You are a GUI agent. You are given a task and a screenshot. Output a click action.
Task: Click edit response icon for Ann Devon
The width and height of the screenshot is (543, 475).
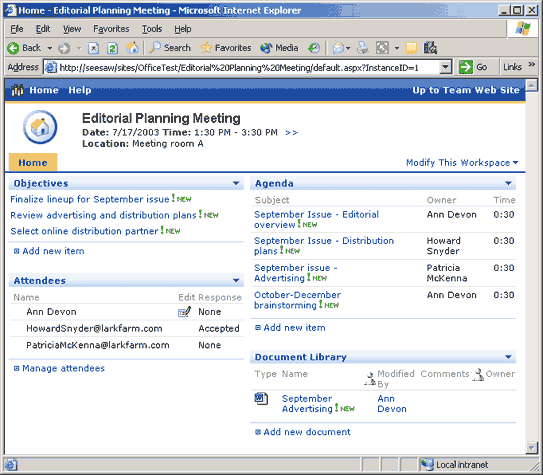[x=184, y=312]
